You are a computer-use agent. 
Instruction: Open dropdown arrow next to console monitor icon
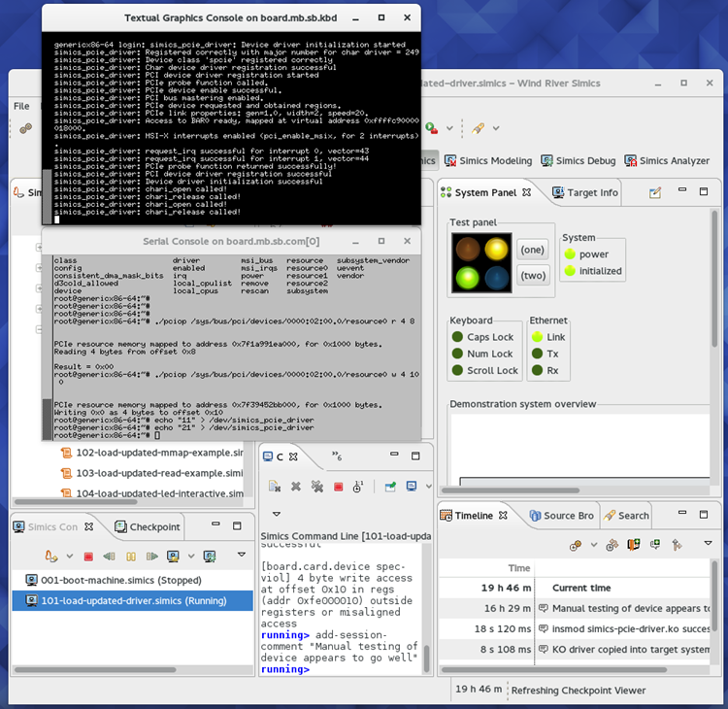(428, 487)
